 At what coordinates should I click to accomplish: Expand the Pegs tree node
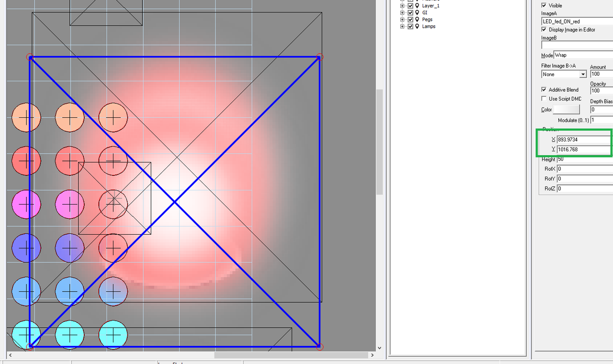pyautogui.click(x=402, y=20)
